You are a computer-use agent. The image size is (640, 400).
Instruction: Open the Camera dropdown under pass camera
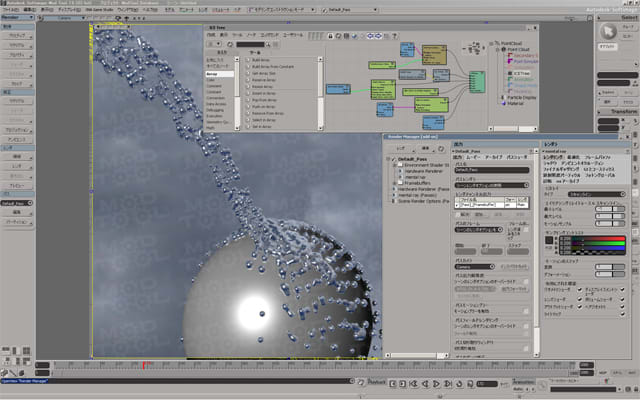point(475,267)
